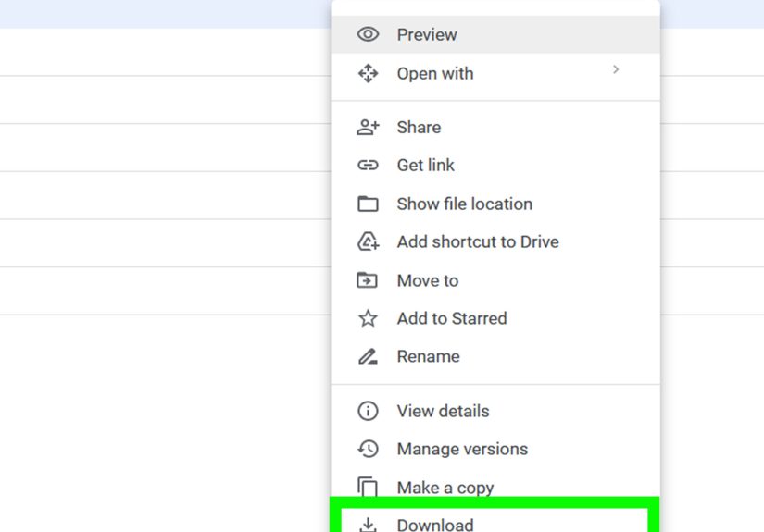The image size is (764, 532).
Task: Select Share in the context menu
Action: [x=495, y=127]
